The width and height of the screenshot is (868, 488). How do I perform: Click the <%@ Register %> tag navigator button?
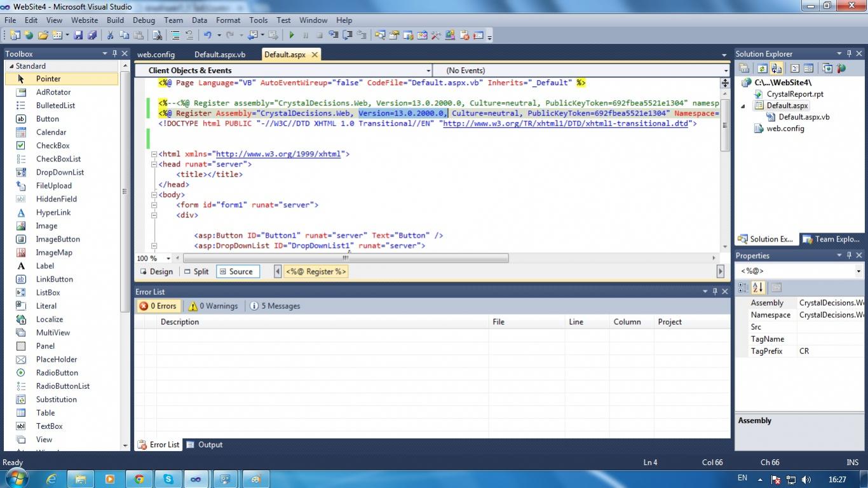(x=316, y=271)
